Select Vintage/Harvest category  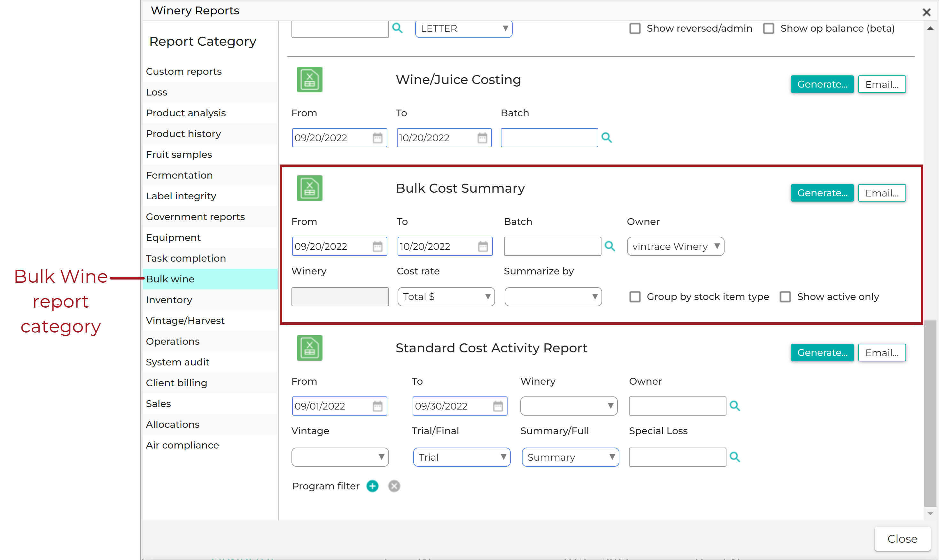[x=210, y=320]
